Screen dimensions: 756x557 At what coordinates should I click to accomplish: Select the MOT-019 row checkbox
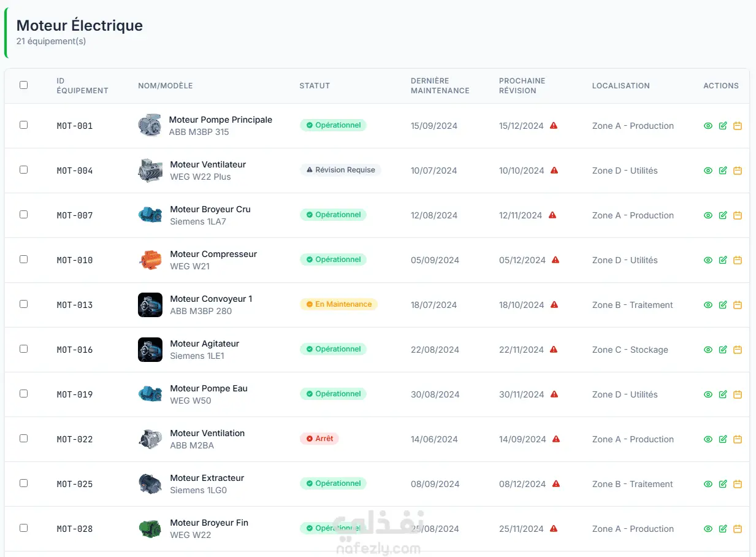[23, 393]
